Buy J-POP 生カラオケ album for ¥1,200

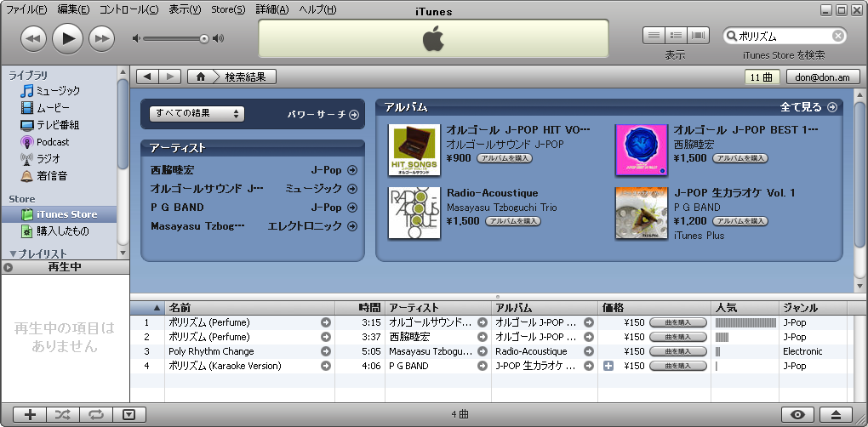[x=740, y=221]
